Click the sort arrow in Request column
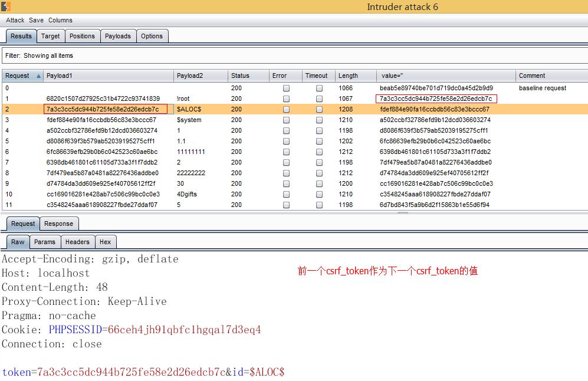This screenshot has width=588, height=381. click(39, 76)
